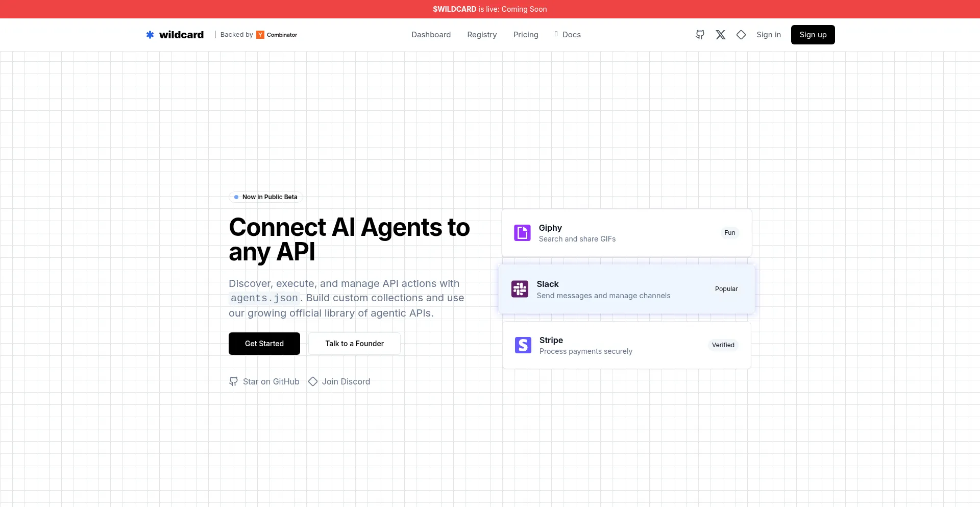
Task: Click the wildcard asterisk logo icon
Action: (150, 35)
